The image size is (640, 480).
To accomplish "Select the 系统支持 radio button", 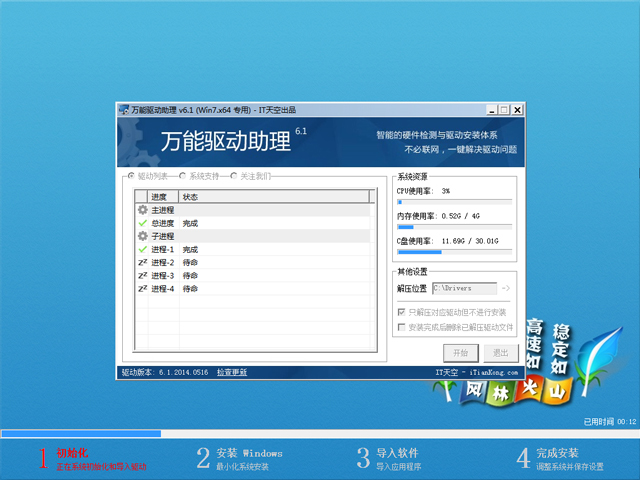I will 183,176.
